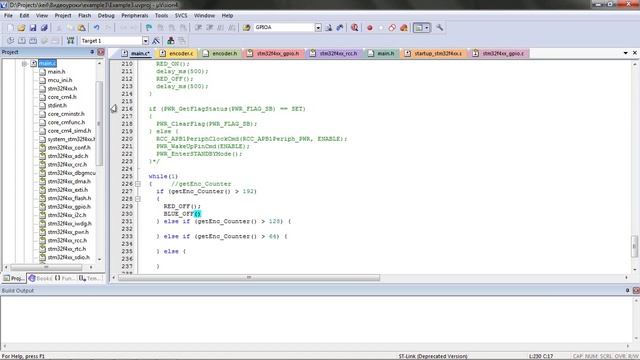
Task: Switch to the encoder.c editor tab
Action: pyautogui.click(x=177, y=53)
